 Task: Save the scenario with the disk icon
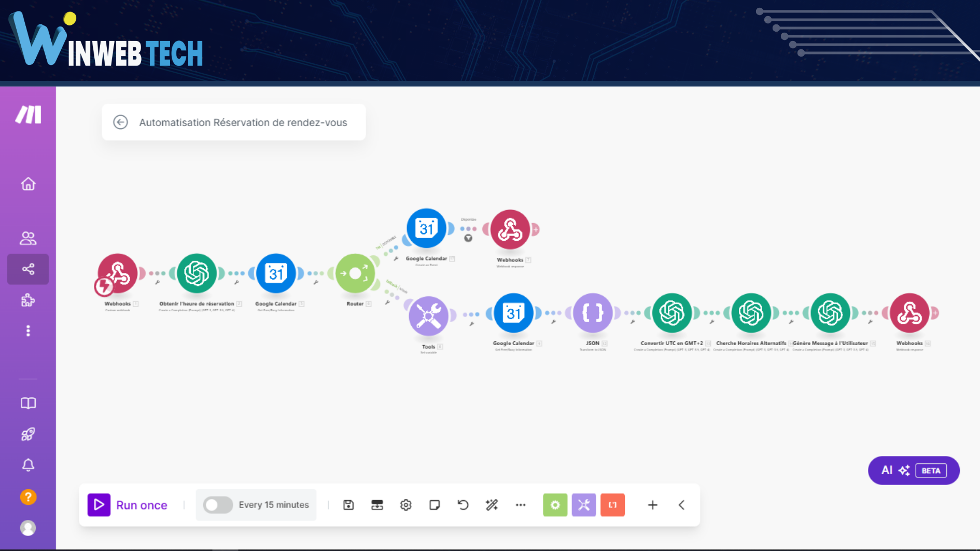pos(348,505)
